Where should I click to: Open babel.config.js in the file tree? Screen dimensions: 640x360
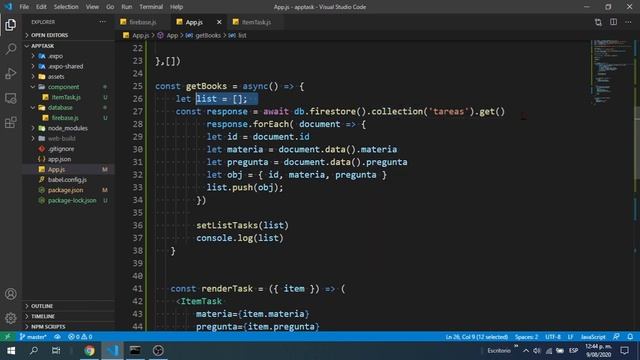click(x=67, y=180)
